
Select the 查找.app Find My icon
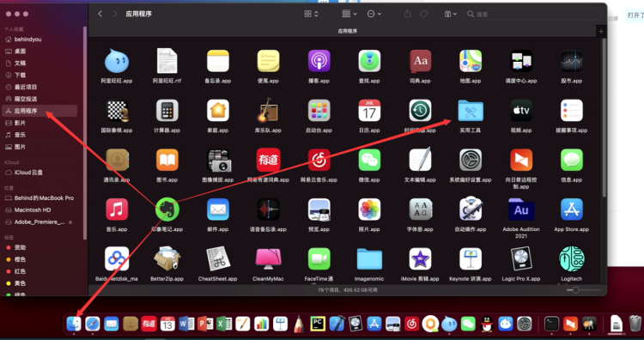369,61
